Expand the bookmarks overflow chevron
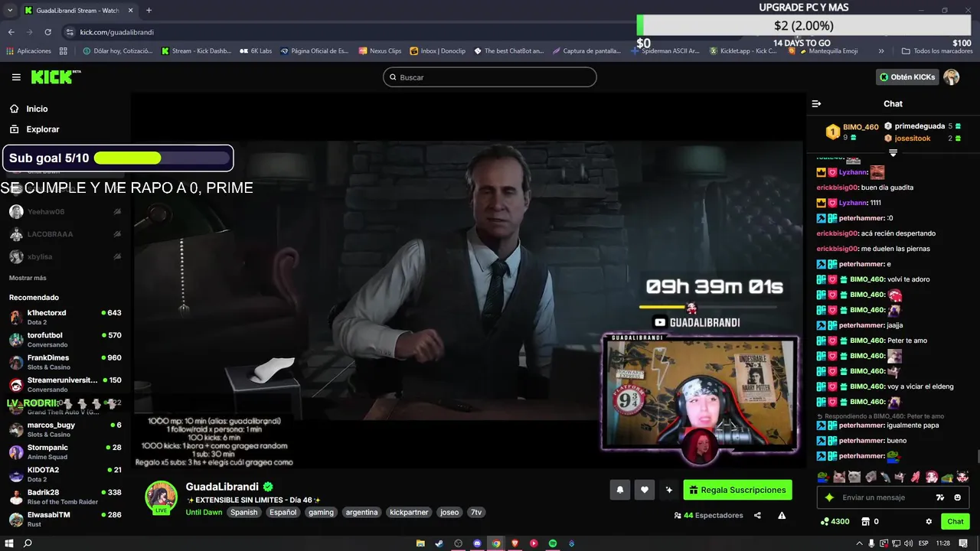980x551 pixels. pyautogui.click(x=881, y=51)
